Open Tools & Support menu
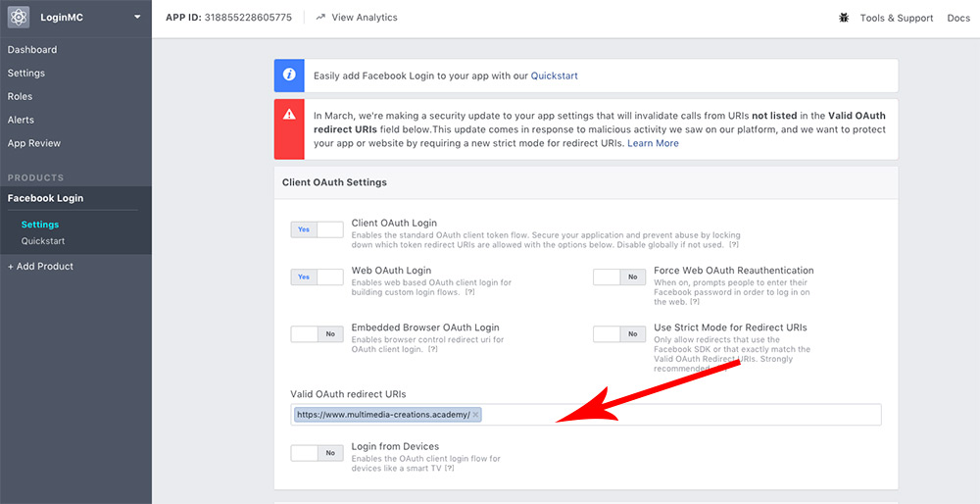 pyautogui.click(x=897, y=18)
